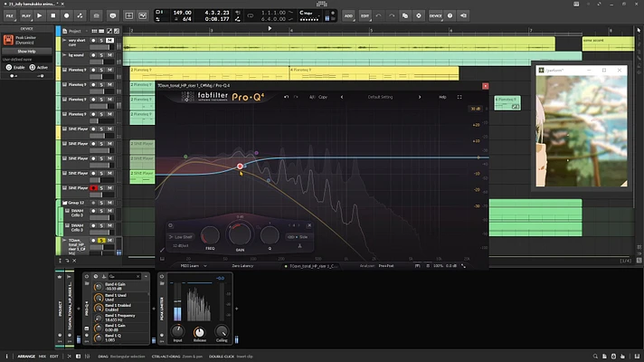Screen dimensions: 644x362
Task: Go to the next preset in Pro-Q 4
Action: click(420, 97)
